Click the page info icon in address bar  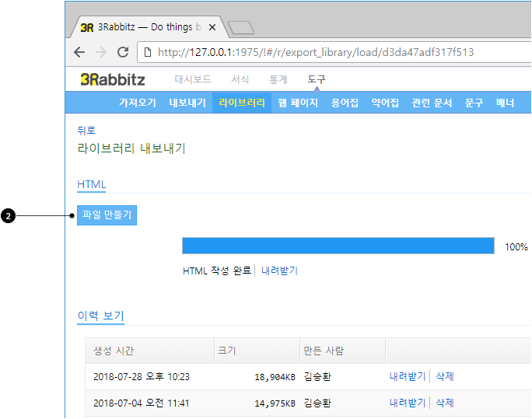[x=148, y=52]
